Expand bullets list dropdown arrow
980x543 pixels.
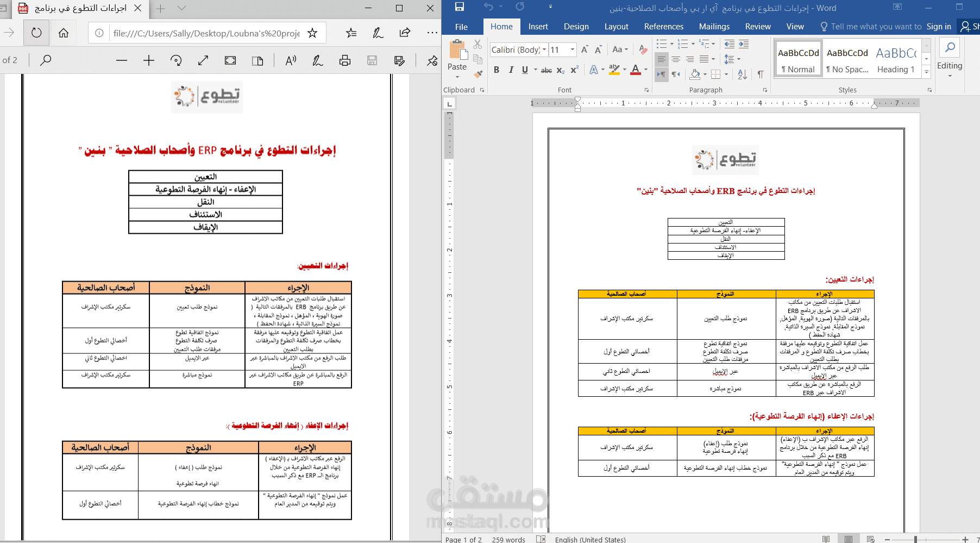click(672, 44)
